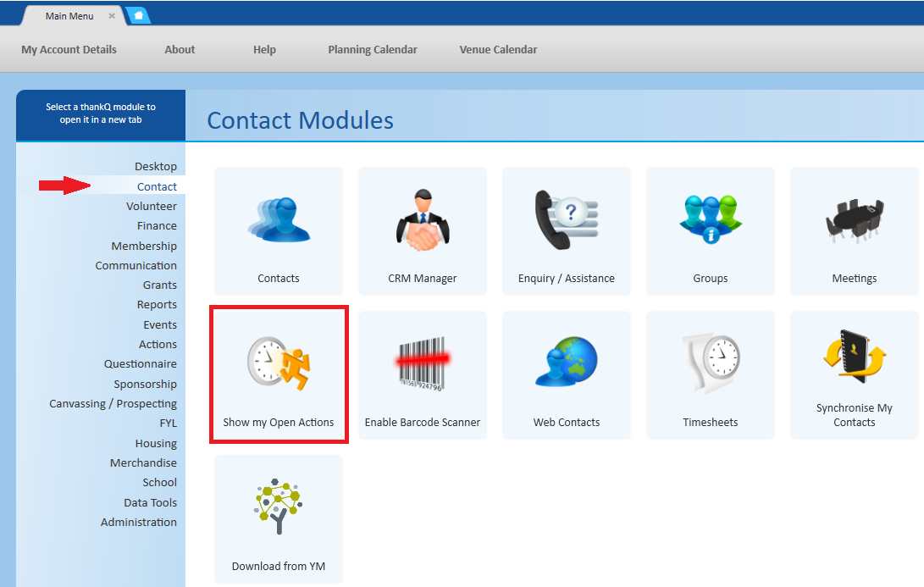Click the Meetings tile label
Image resolution: width=924 pixels, height=587 pixels.
pos(854,278)
